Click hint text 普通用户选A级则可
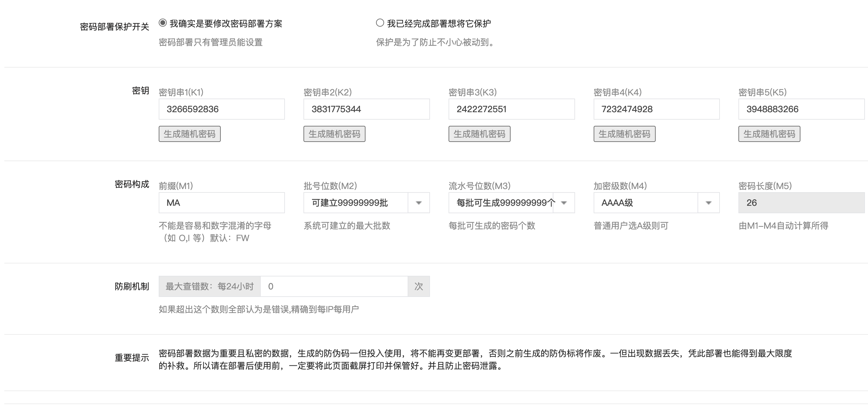Viewport: 868px width, 419px height. tap(631, 226)
